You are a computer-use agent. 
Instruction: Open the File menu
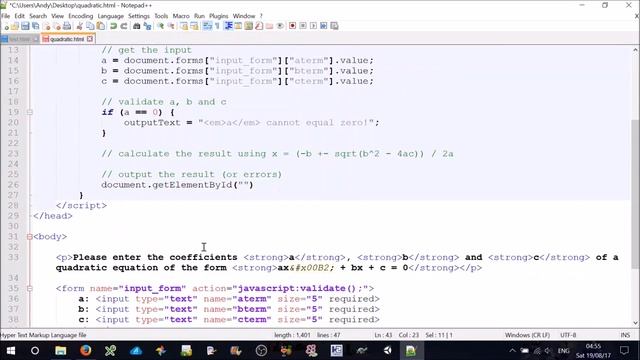(6, 16)
